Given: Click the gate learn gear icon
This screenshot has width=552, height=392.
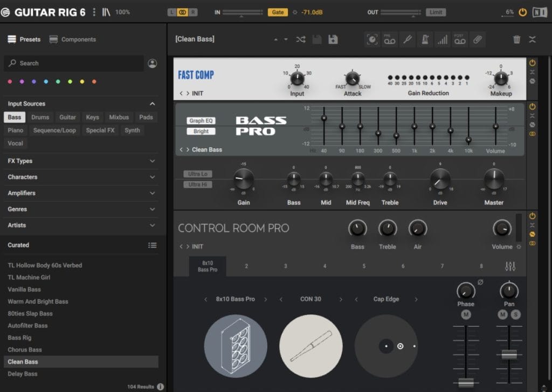Looking at the screenshot, I should 295,12.
